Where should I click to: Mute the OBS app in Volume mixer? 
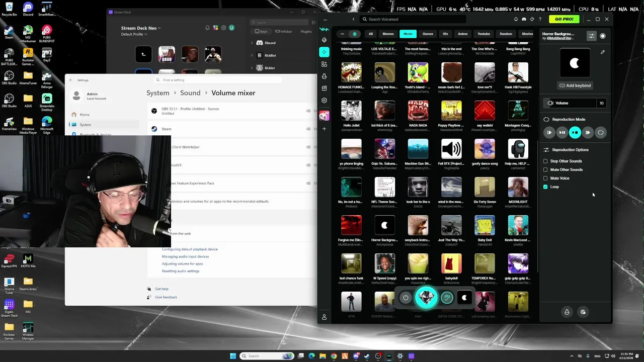point(308,111)
